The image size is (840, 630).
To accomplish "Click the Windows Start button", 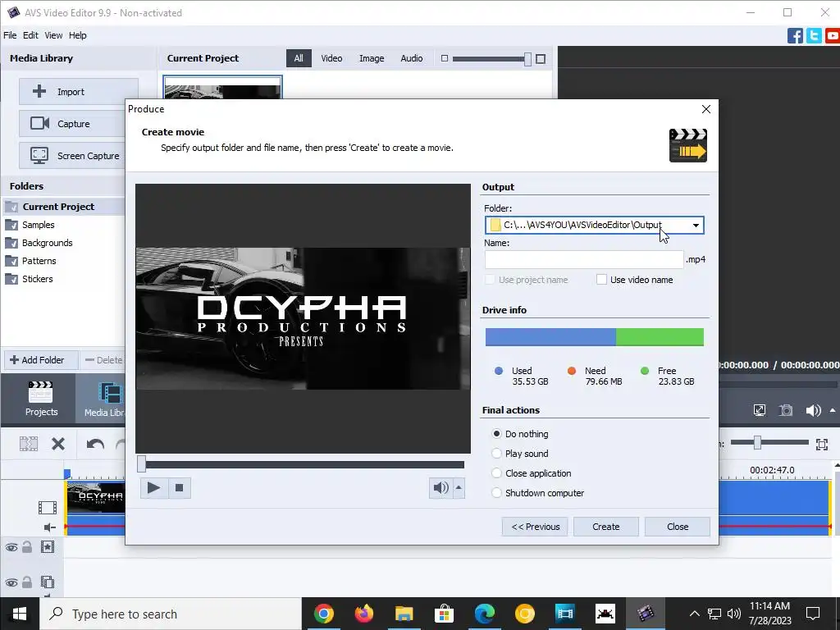I will (20, 614).
